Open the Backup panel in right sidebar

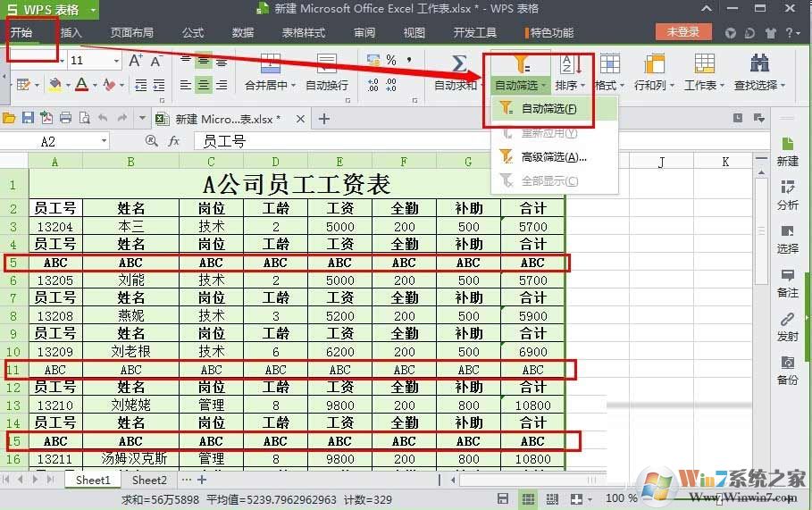(788, 369)
